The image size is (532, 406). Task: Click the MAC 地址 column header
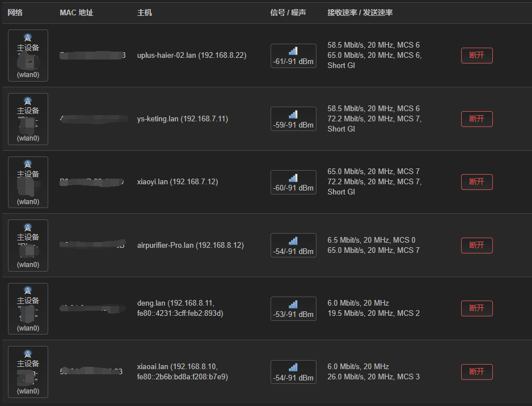tap(77, 12)
